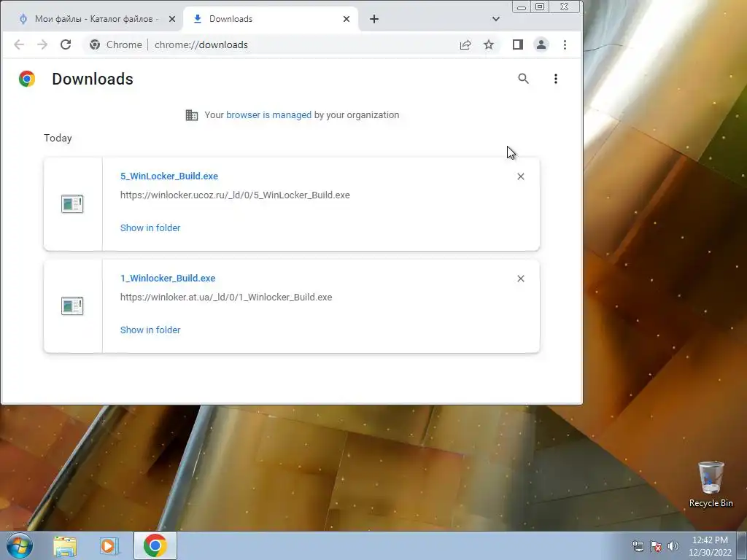Viewport: 747px width, 560px height.
Task: Click the forward navigation arrow
Action: [42, 44]
